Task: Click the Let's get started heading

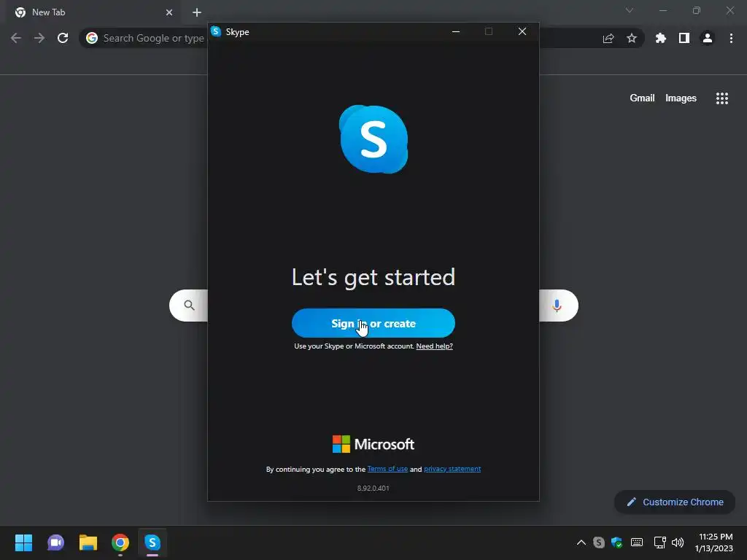Action: pyautogui.click(x=373, y=278)
